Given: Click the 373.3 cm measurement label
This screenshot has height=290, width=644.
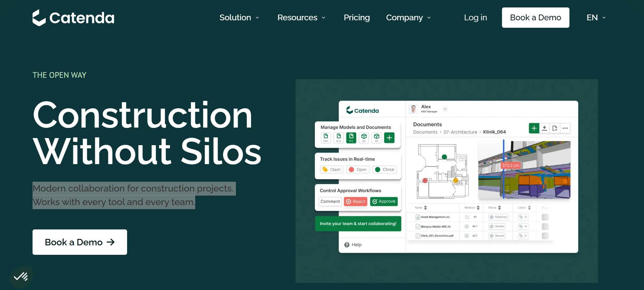Looking at the screenshot, I should point(510,165).
